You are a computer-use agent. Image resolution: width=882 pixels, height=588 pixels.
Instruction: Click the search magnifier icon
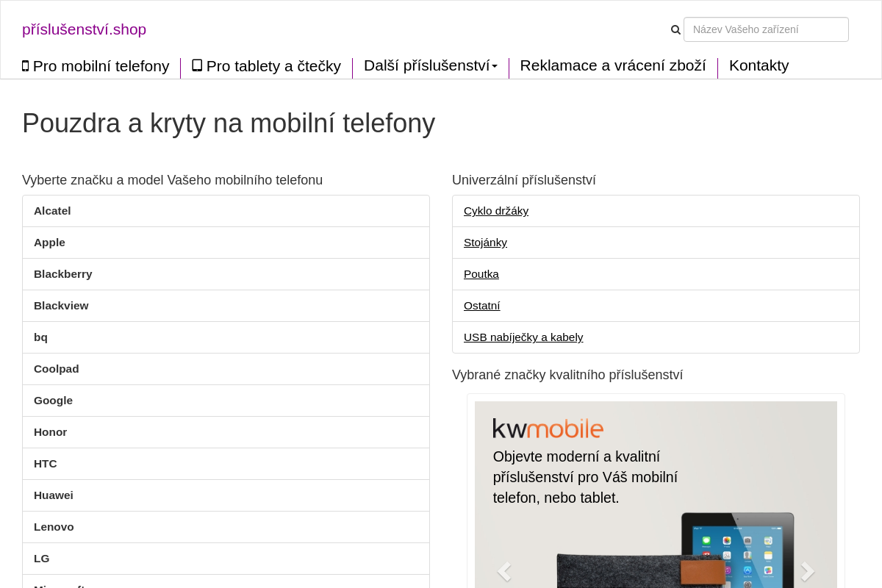pyautogui.click(x=675, y=29)
